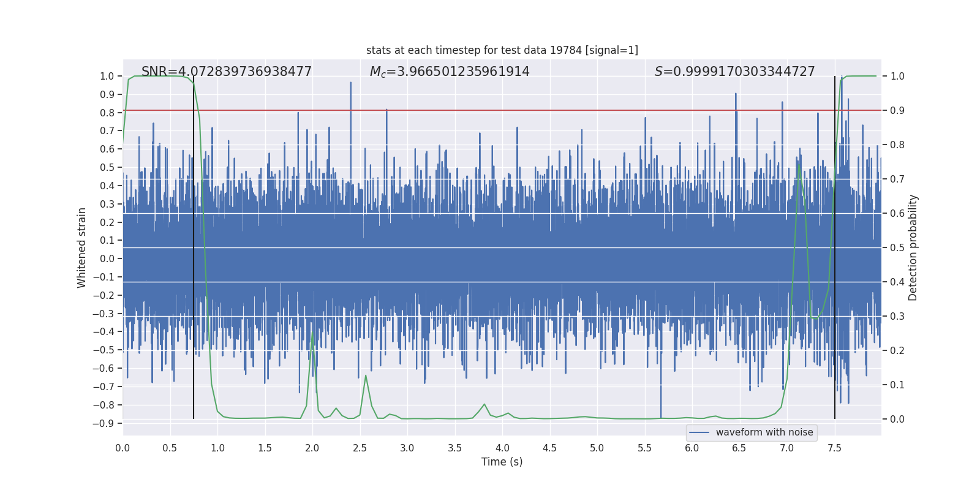The image size is (980, 490).
Task: Click the blue line sample in the legend
Action: (699, 432)
